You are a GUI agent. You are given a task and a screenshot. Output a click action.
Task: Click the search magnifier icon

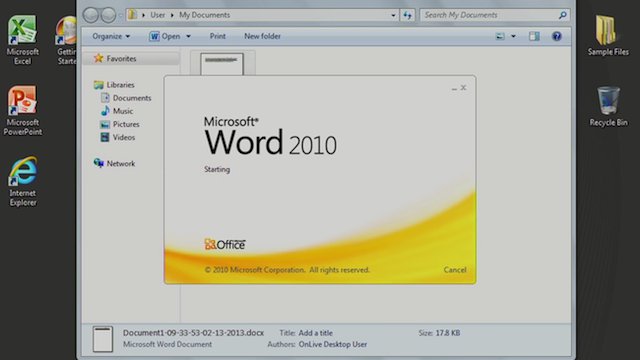(x=562, y=15)
